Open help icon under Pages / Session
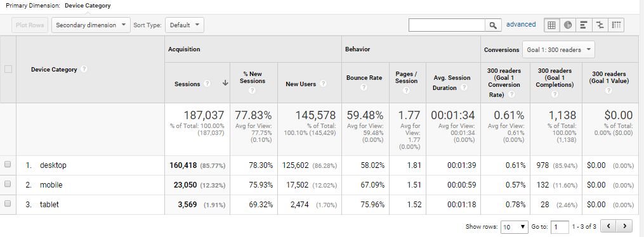Screen dimensions: 644x237 point(406,91)
